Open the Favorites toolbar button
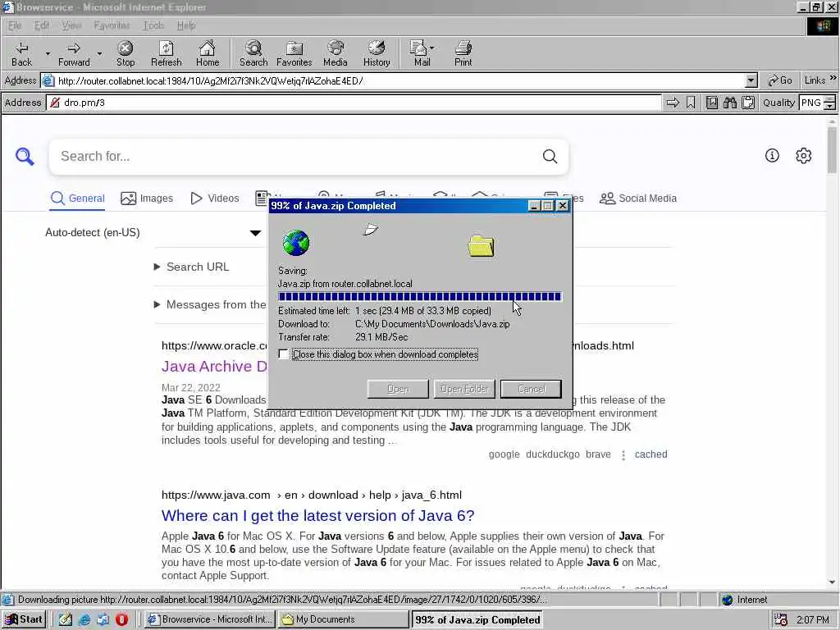Viewport: 840px width, 630px height. tap(294, 53)
